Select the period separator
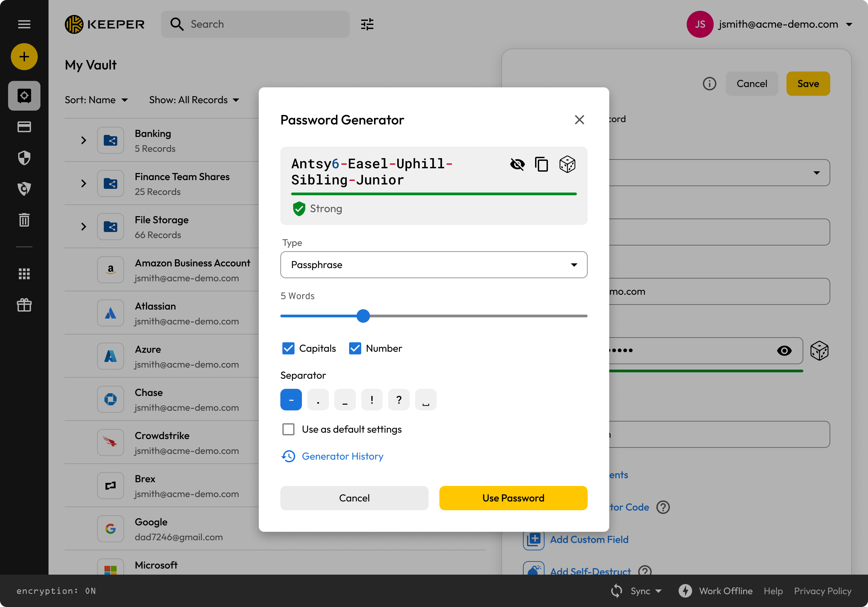 pyautogui.click(x=318, y=400)
